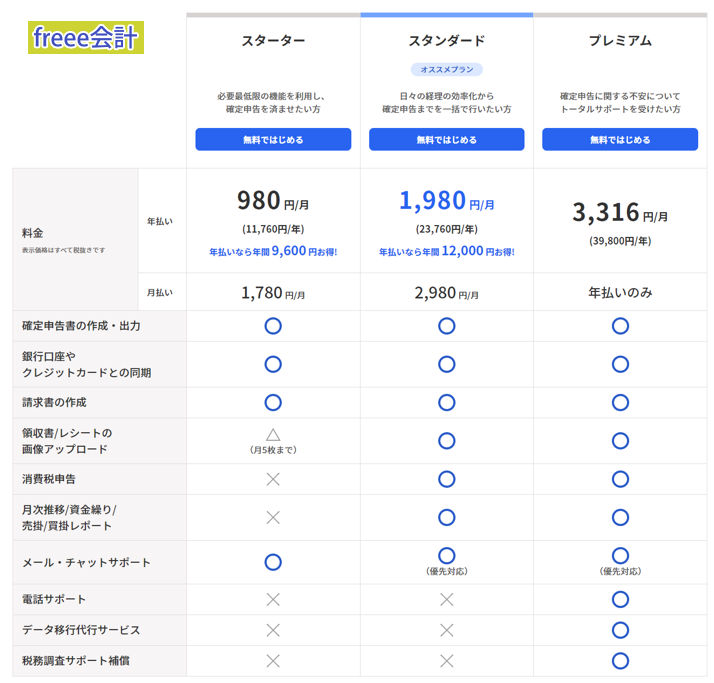The width and height of the screenshot is (714, 683).
Task: Click スターター cross for 税務調査サポート補償
Action: pyautogui.click(x=273, y=661)
